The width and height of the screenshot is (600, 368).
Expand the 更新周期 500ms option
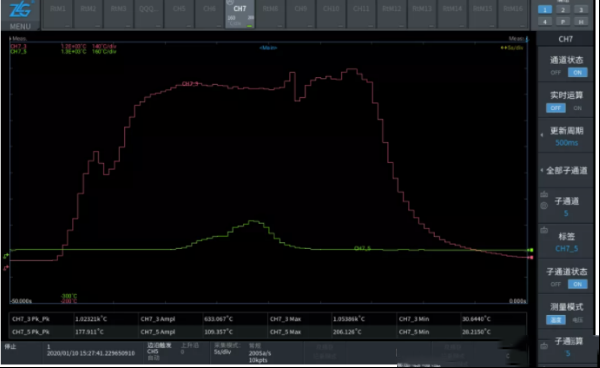tap(566, 136)
